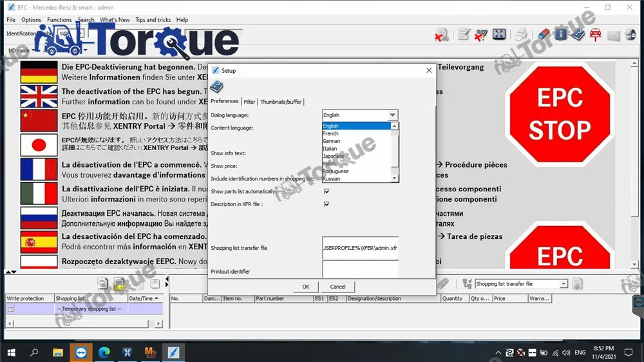Confirm Setup dialog with OK
Image resolution: width=644 pixels, height=362 pixels.
(x=305, y=287)
